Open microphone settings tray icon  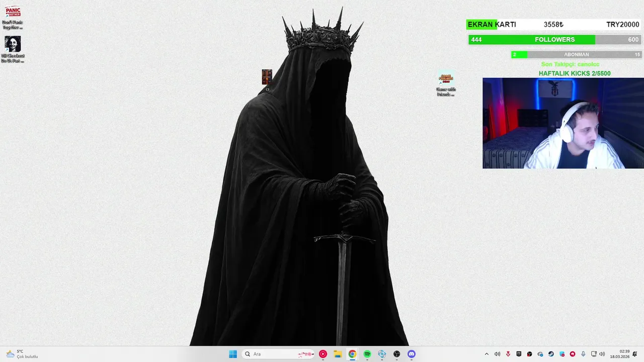(583, 354)
